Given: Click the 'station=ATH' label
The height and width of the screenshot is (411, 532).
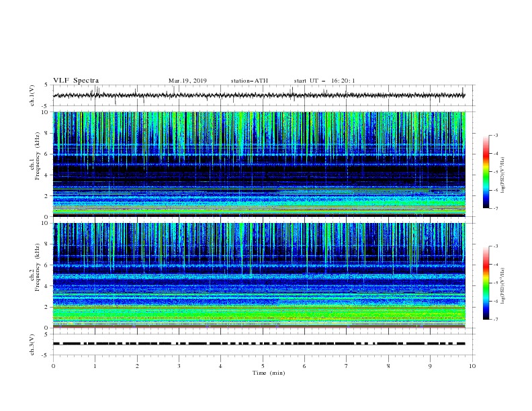Looking at the screenshot, I should (249, 81).
